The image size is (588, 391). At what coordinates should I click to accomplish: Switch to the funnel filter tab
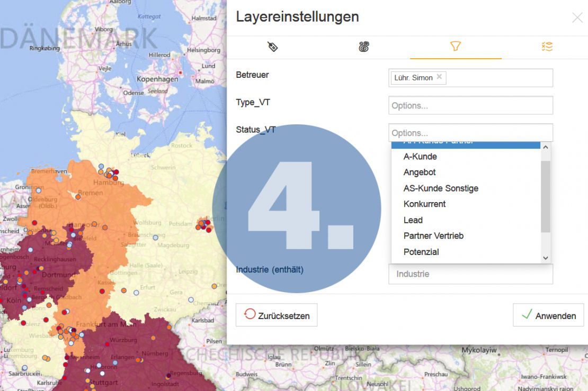455,47
